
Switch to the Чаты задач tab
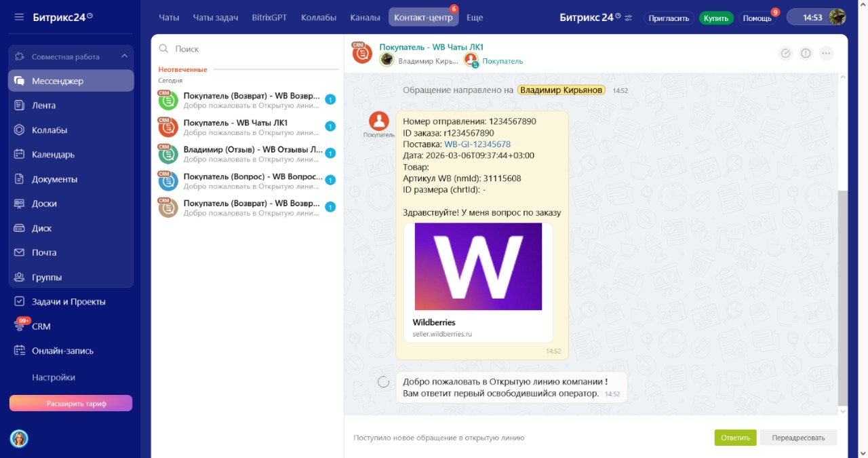click(x=216, y=18)
